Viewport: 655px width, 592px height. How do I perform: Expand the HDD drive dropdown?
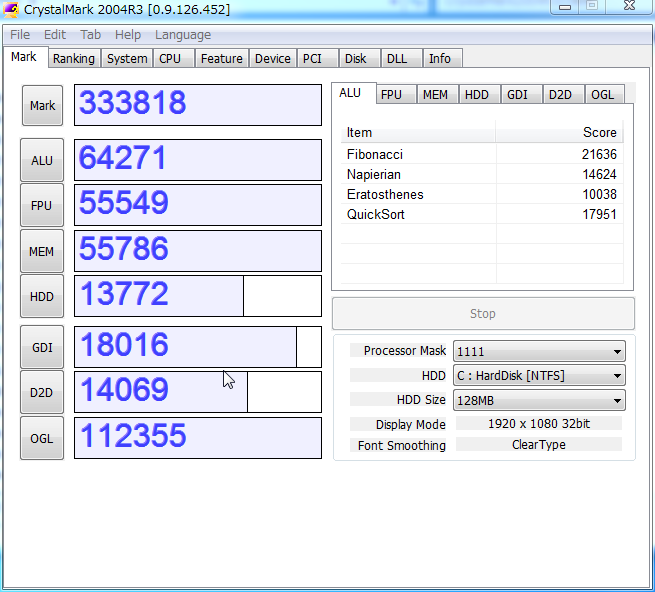[539, 376]
